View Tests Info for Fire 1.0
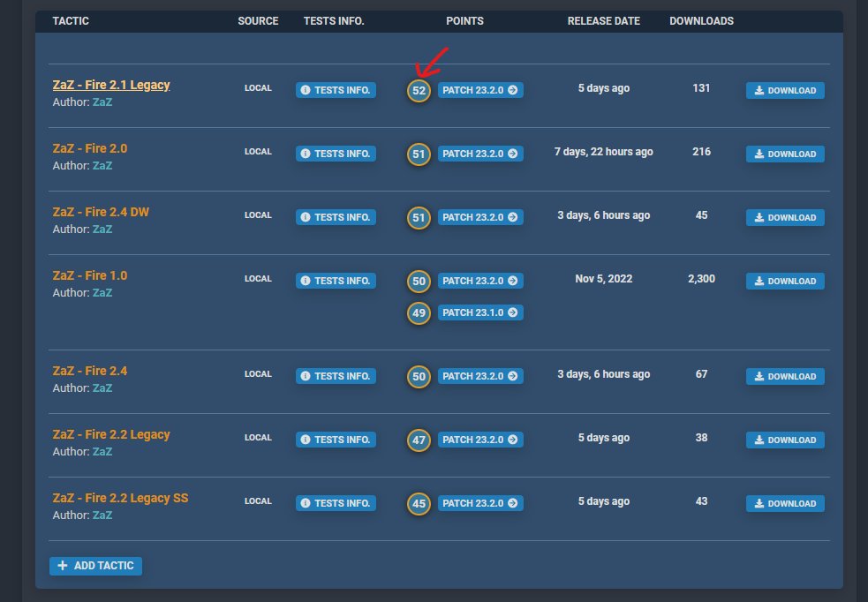The height and width of the screenshot is (602, 868). [336, 281]
